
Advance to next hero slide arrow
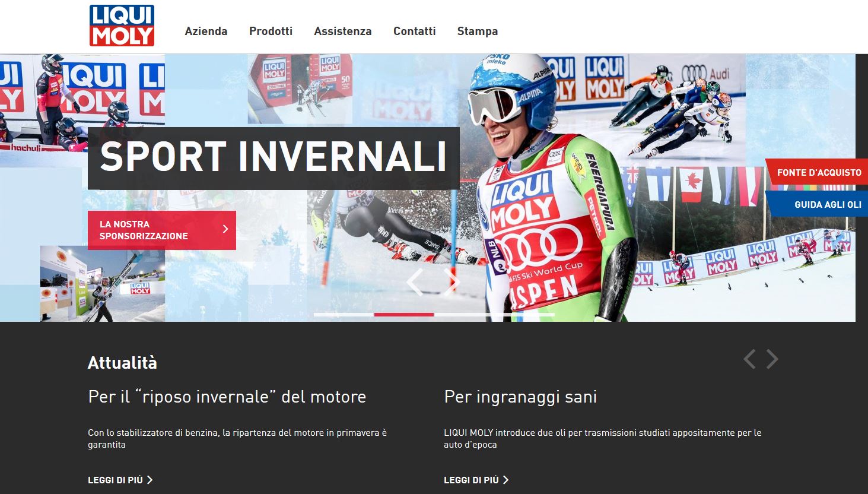click(452, 282)
